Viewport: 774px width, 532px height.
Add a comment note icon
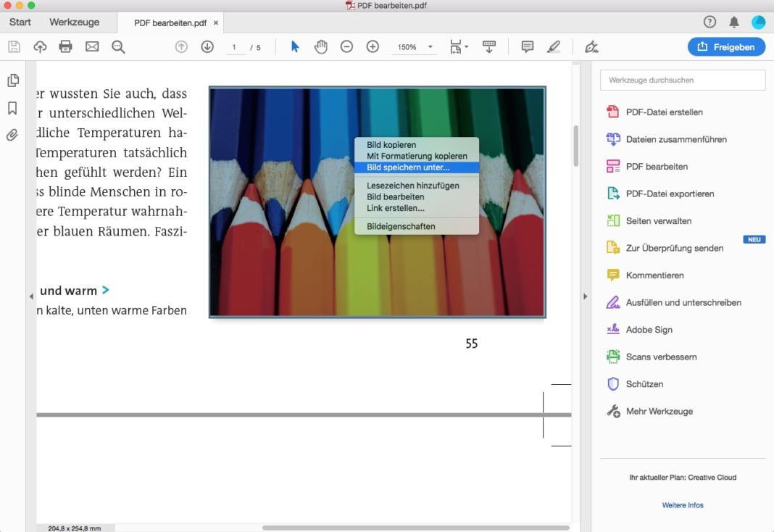click(527, 47)
